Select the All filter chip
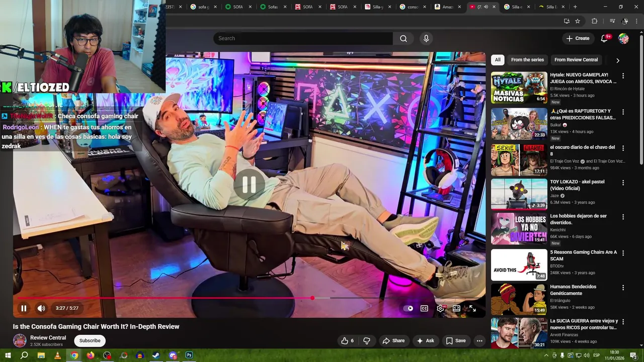Screen dimensions: 644x362 498,60
